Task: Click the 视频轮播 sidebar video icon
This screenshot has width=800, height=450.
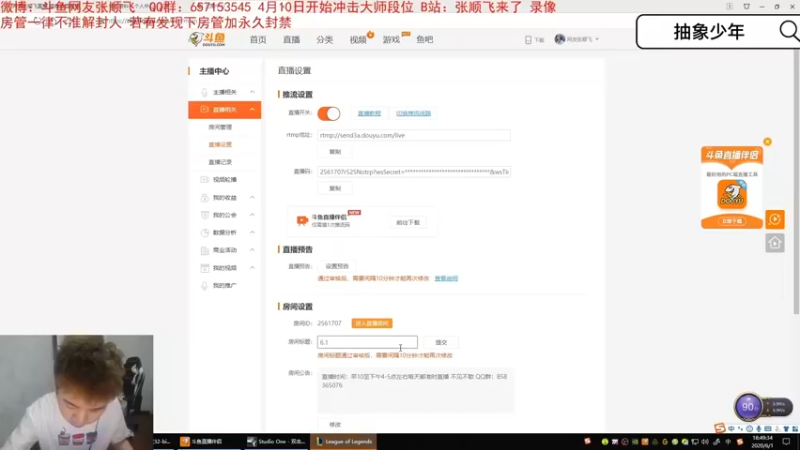Action: 205,180
